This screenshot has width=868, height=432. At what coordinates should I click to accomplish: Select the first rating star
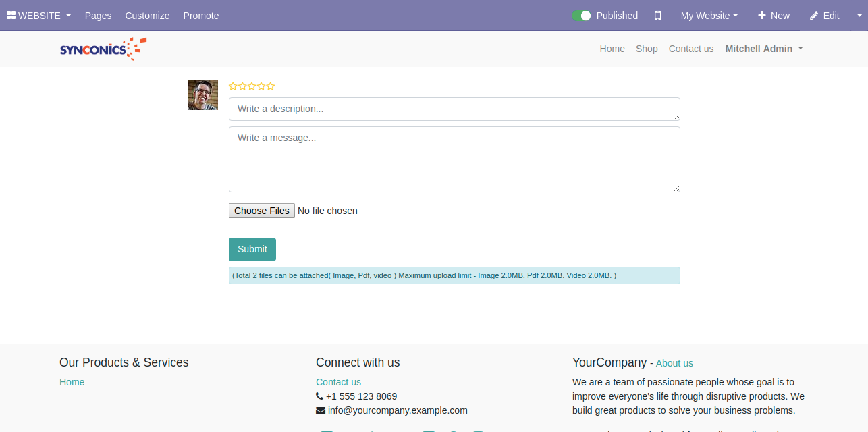click(x=233, y=86)
